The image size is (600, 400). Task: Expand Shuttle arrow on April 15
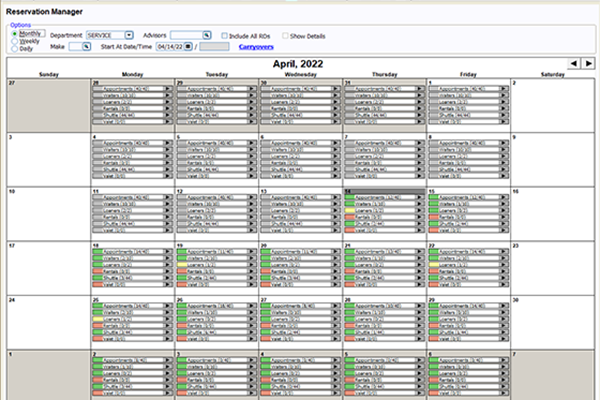(x=504, y=224)
